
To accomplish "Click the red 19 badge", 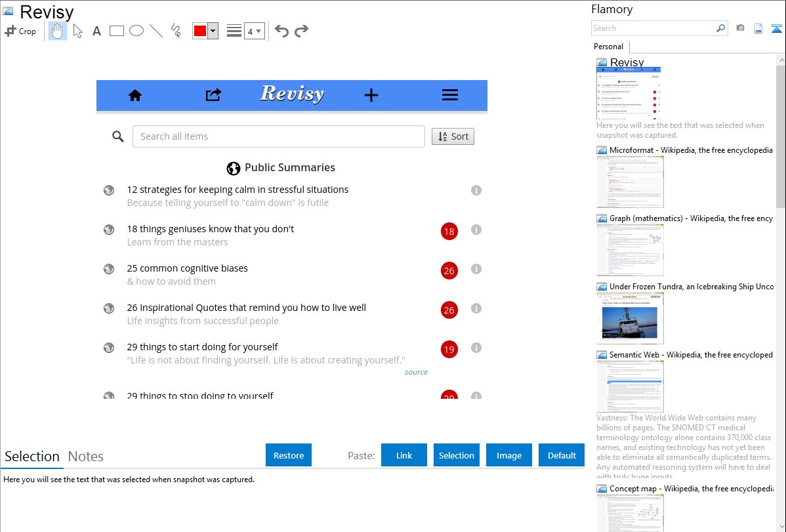I will pos(449,350).
